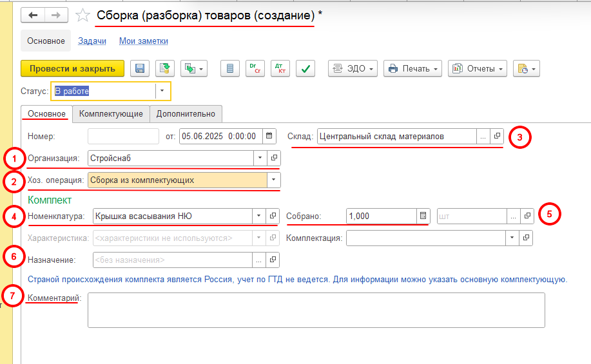This screenshot has width=591, height=364.
Task: Click the post document icon
Action: click(x=164, y=69)
